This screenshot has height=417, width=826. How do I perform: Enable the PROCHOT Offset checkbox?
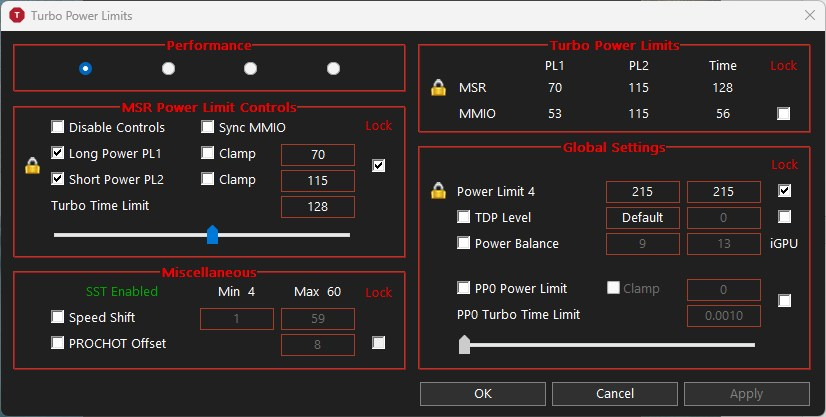click(x=57, y=343)
